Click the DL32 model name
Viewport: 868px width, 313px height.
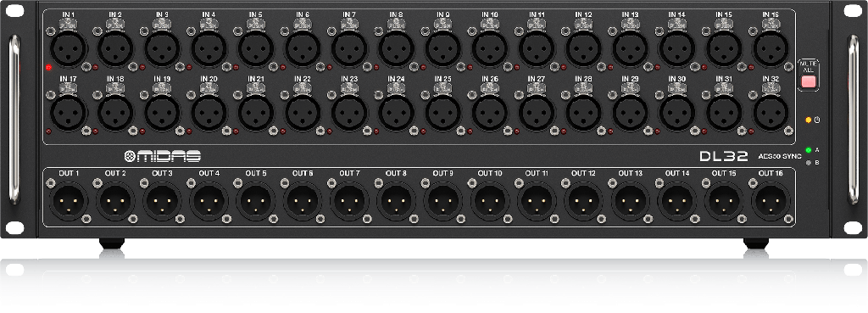pyautogui.click(x=724, y=156)
